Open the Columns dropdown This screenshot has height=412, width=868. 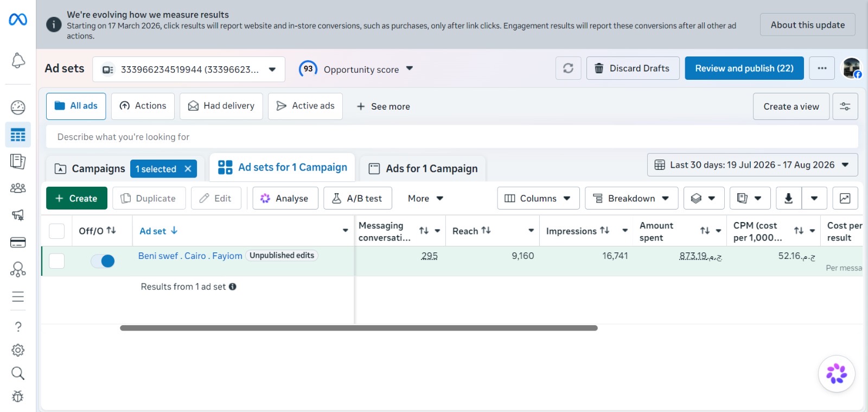coord(538,198)
